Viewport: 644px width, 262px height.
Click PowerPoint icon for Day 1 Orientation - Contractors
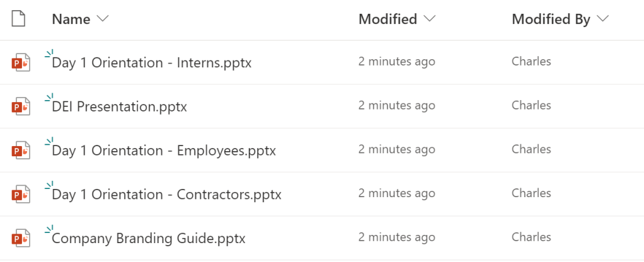coord(21,195)
